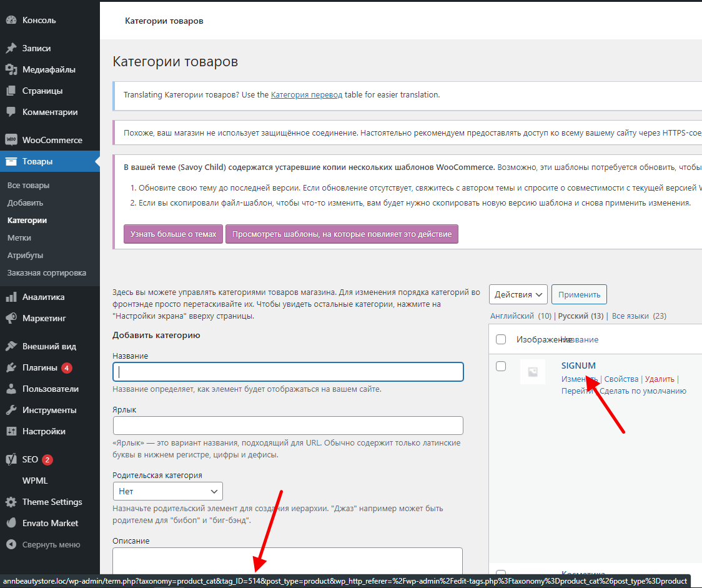
Task: Tick the select-all checkbox in table header
Action: (501, 339)
